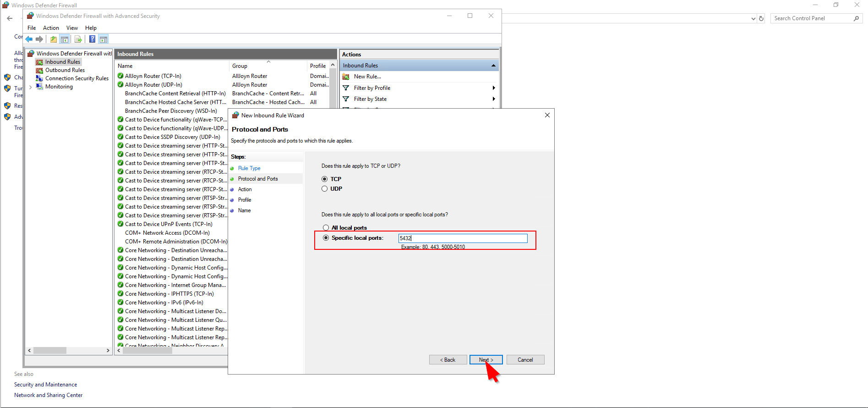868x408 pixels.
Task: Open the File menu
Action: pyautogui.click(x=32, y=28)
